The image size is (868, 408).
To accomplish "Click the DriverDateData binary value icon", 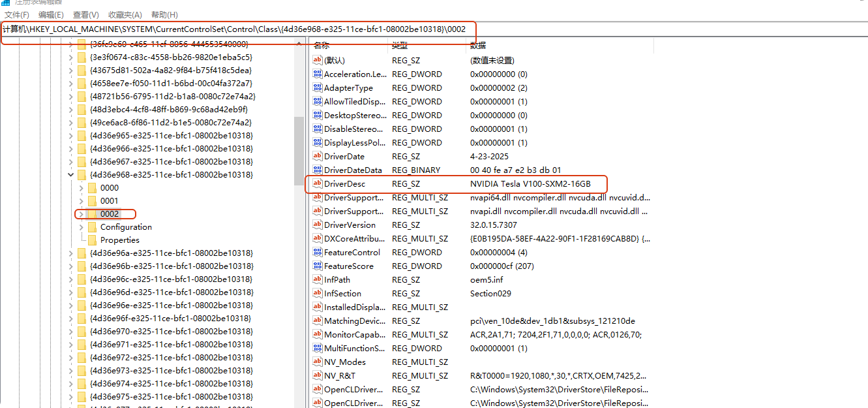I will point(318,170).
